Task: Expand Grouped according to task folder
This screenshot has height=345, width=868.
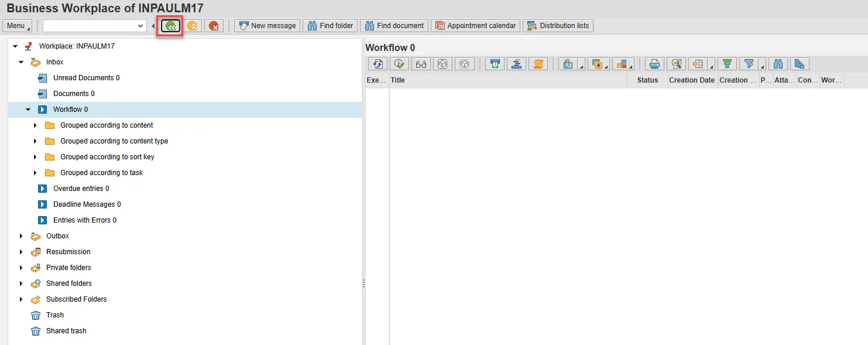Action: point(35,173)
